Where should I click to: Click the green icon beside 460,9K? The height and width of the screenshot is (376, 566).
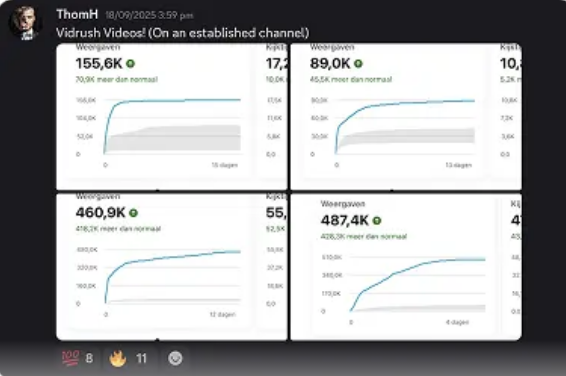133,213
